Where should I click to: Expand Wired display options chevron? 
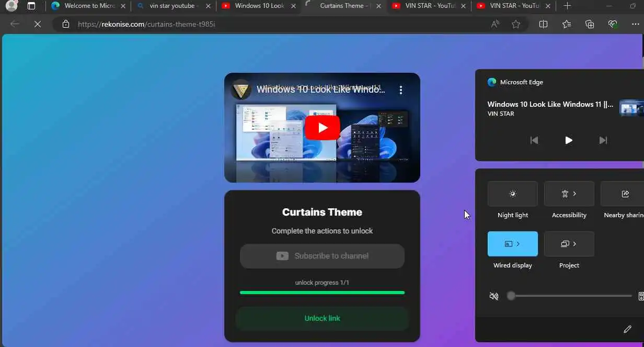(518, 244)
